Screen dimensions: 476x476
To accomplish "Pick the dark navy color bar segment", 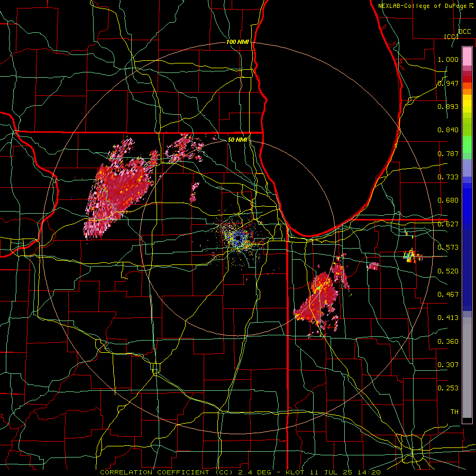I will click(x=467, y=270).
